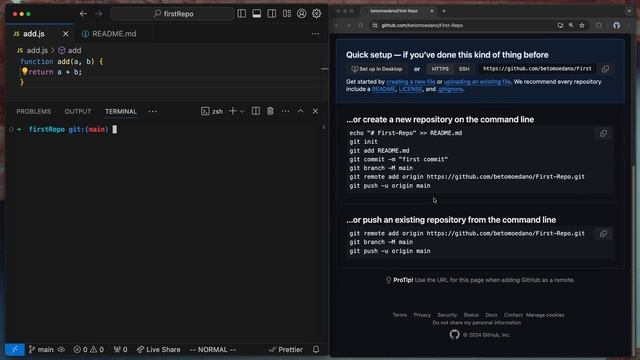
Task: Click browser address bar URL
Action: (x=422, y=25)
